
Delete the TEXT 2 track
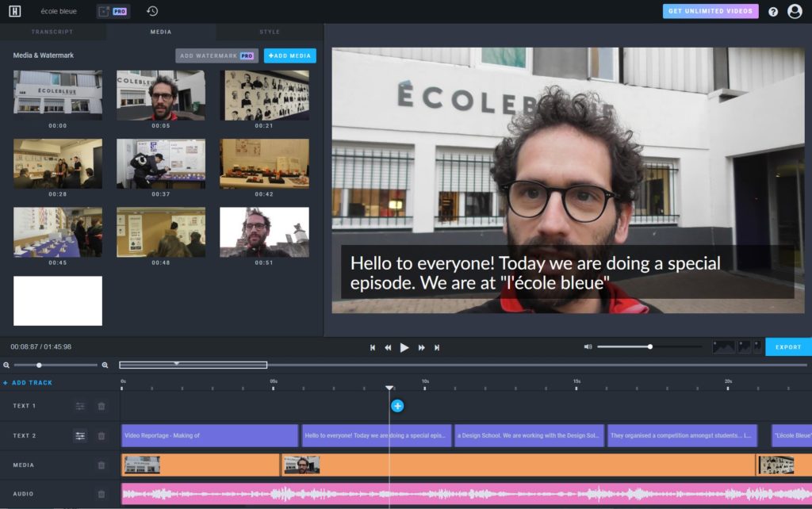[101, 436]
